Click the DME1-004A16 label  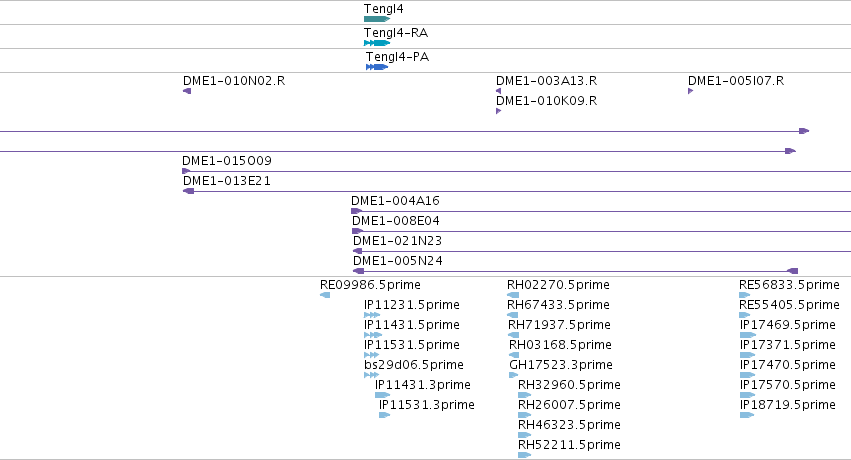pyautogui.click(x=395, y=201)
